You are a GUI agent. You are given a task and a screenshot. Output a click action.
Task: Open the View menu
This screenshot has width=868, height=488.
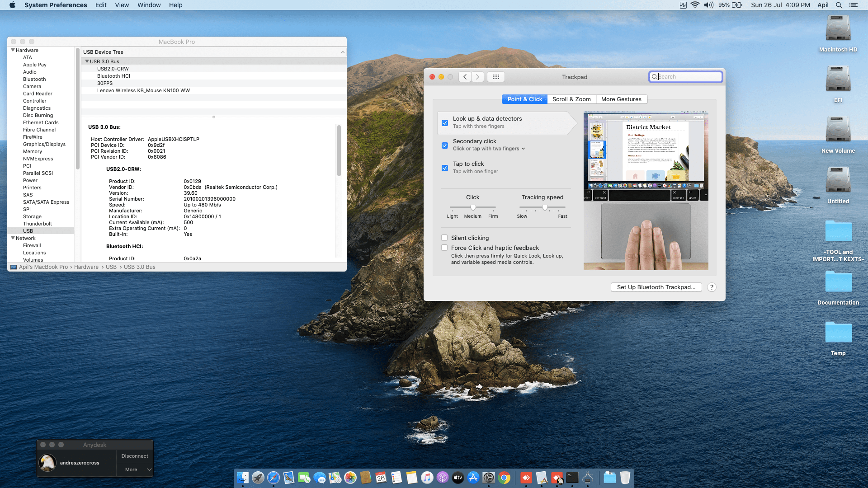[122, 5]
